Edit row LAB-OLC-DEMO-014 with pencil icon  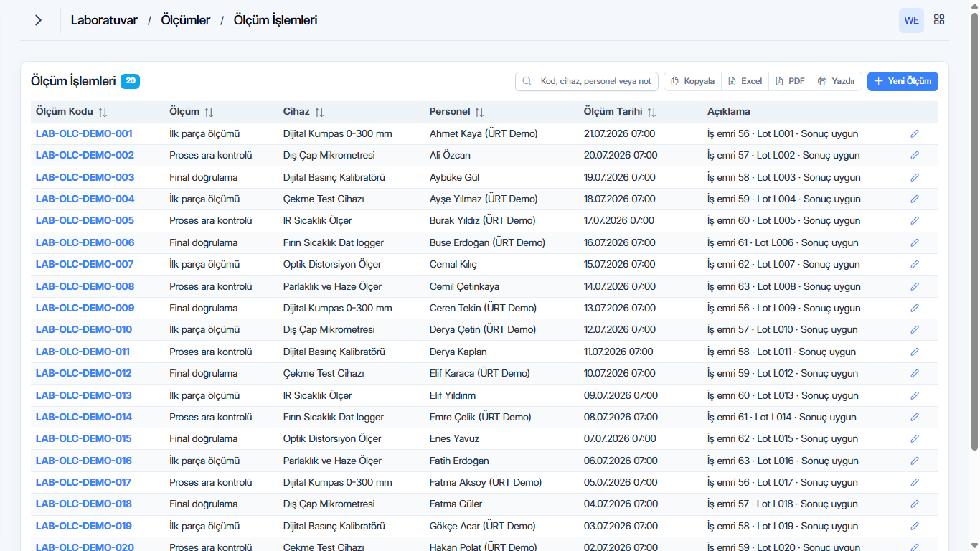(915, 417)
